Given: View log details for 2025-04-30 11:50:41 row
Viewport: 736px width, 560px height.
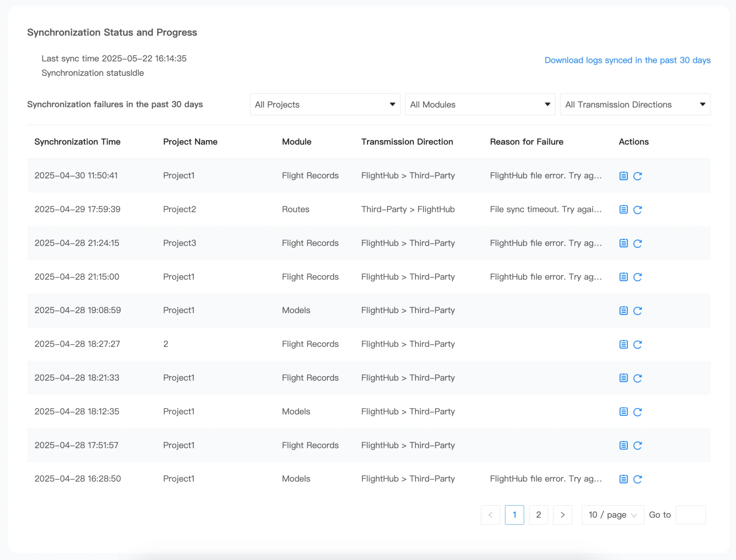Looking at the screenshot, I should (623, 176).
